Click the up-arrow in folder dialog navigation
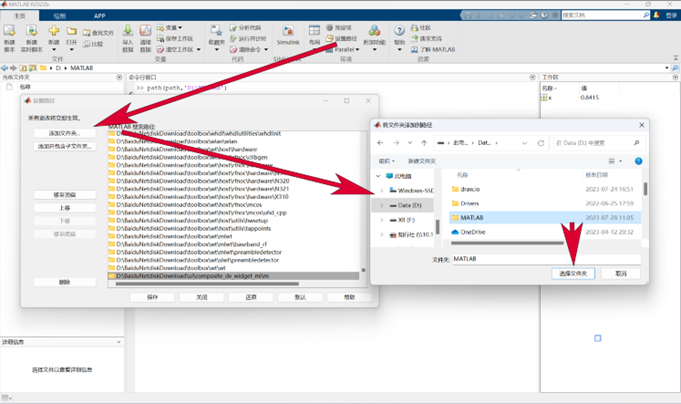681x404 pixels. 424,143
